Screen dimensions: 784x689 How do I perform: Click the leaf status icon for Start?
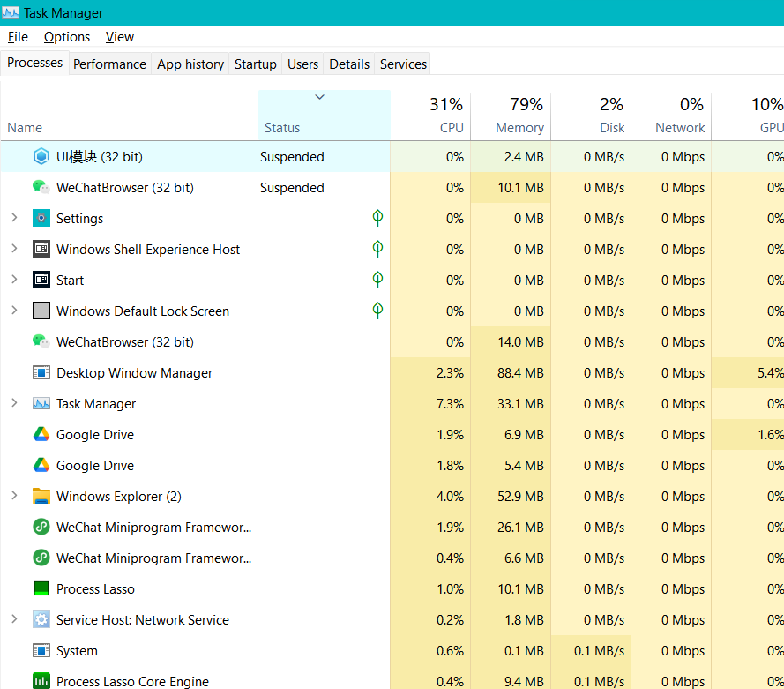(x=377, y=280)
